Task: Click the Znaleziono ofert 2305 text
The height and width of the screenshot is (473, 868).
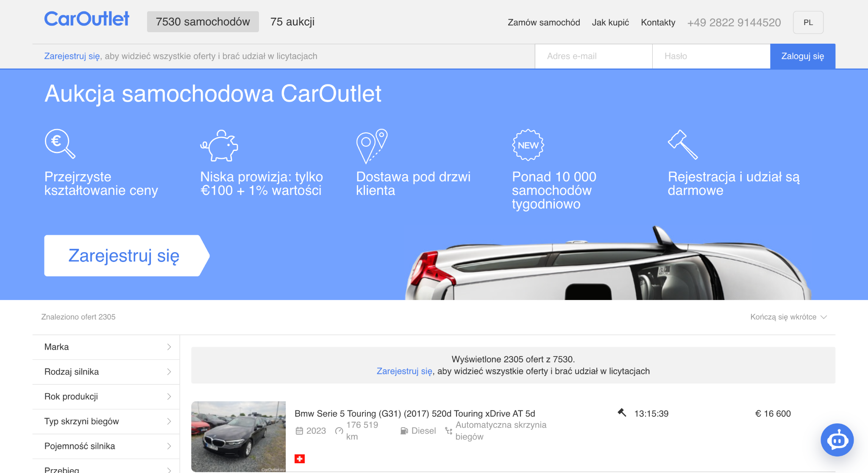Action: pyautogui.click(x=78, y=317)
